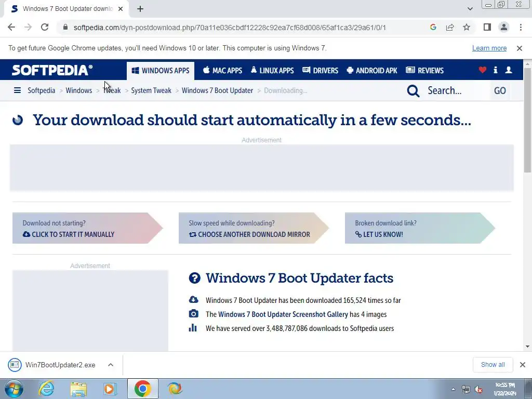Click the Softpedia logo

[x=52, y=70]
